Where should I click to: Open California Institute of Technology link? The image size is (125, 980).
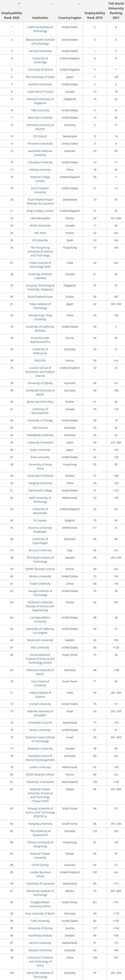click(x=40, y=29)
